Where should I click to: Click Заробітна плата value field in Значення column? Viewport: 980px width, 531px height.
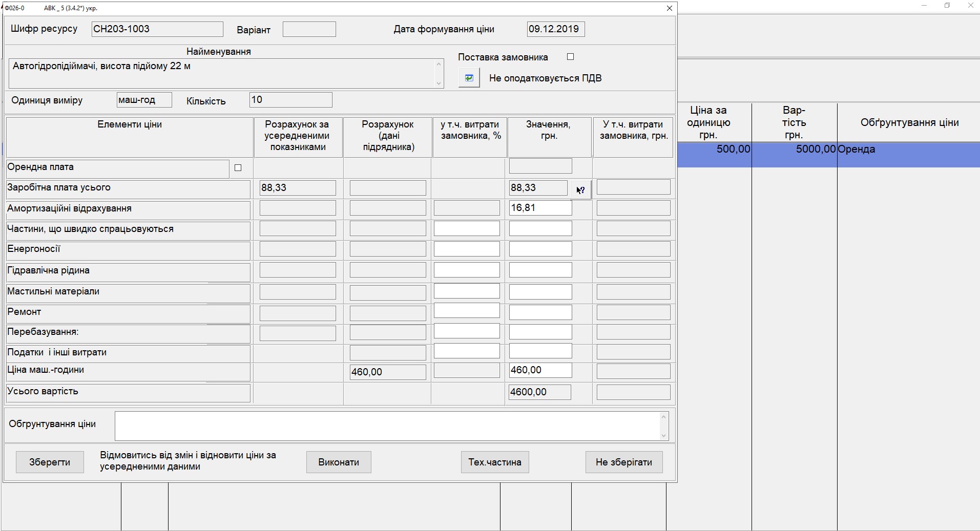click(538, 188)
